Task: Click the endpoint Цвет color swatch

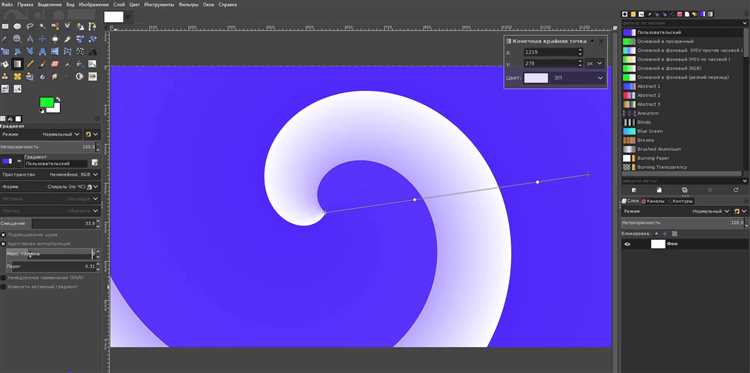Action: coord(536,77)
